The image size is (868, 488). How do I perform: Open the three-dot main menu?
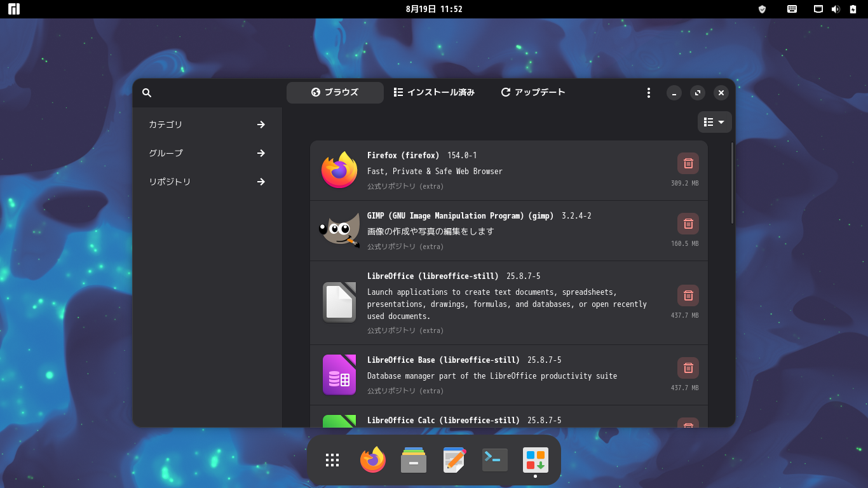click(x=648, y=93)
